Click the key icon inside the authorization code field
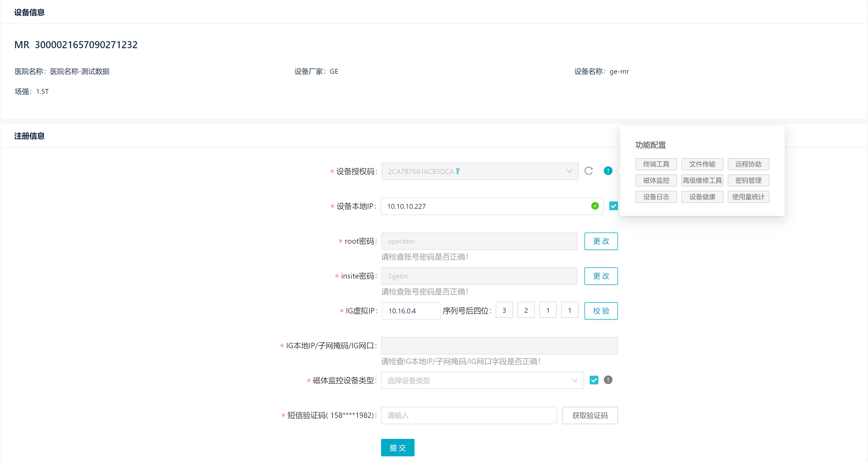Viewport: 868px width, 462px height. (457, 171)
